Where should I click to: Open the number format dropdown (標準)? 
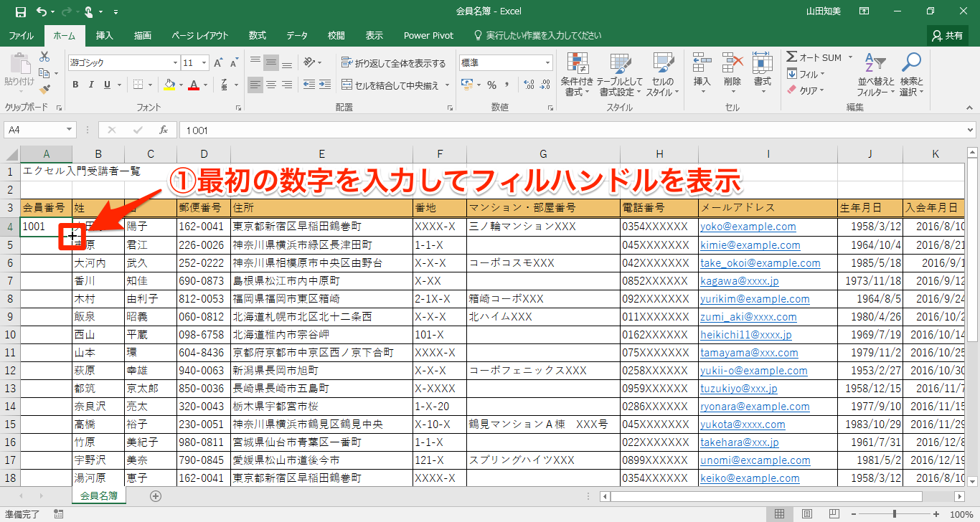tap(548, 63)
